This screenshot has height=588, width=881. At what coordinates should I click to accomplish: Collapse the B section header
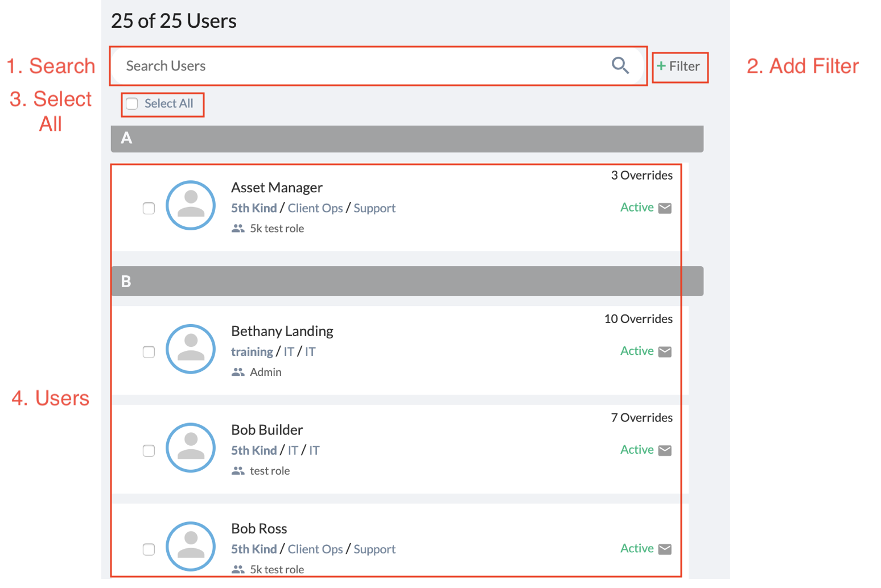(407, 281)
